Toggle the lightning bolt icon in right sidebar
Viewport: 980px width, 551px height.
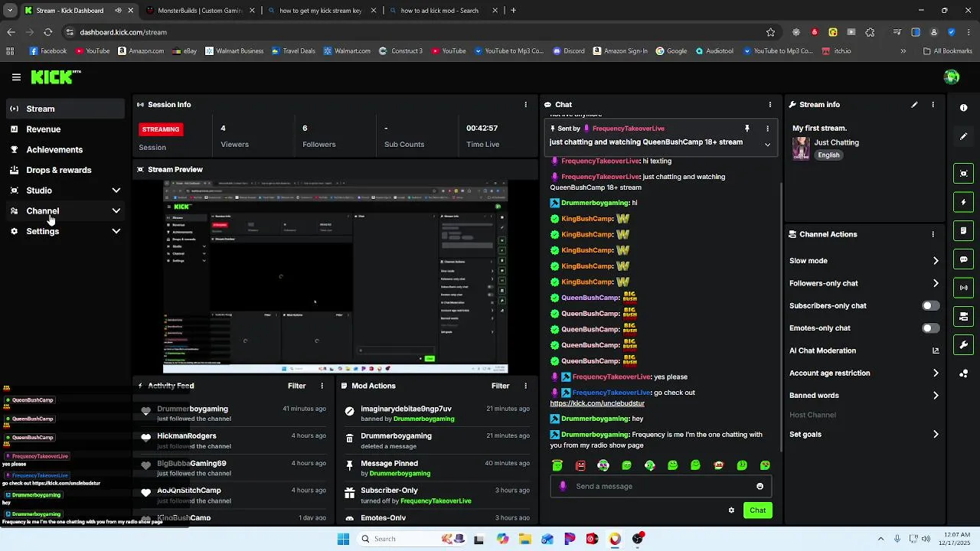pyautogui.click(x=964, y=202)
